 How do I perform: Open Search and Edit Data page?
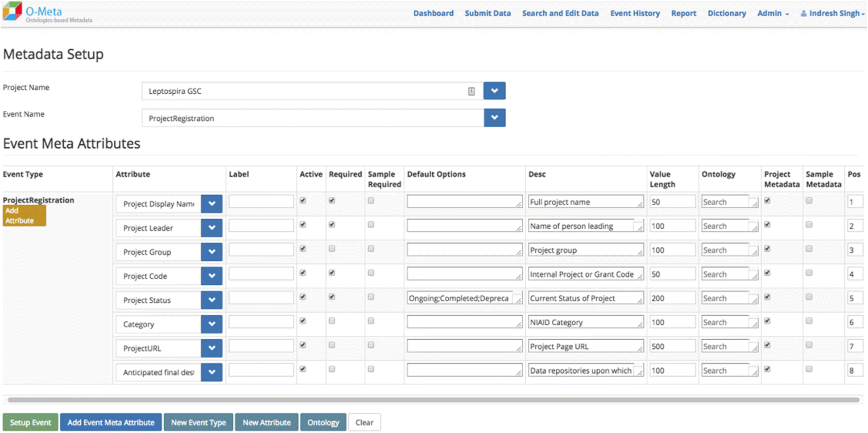click(x=560, y=13)
